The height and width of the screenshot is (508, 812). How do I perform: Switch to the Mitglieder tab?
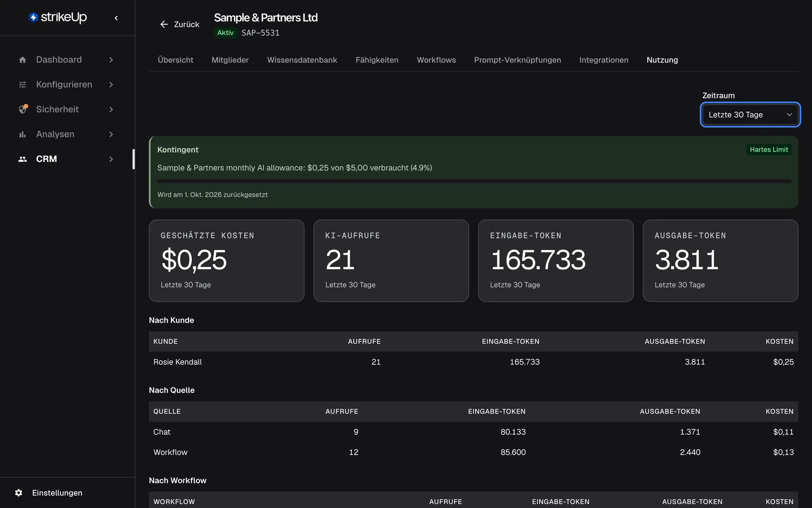click(230, 60)
